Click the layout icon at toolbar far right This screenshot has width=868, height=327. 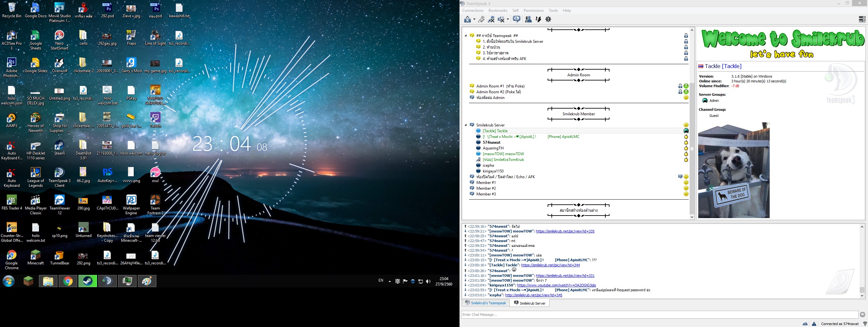(x=862, y=19)
